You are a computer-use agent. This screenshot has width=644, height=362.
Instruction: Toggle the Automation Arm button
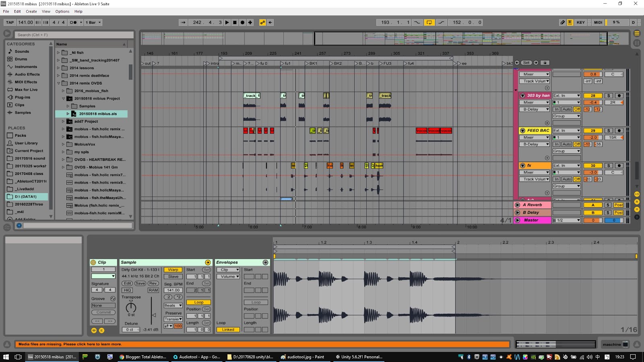263,23
